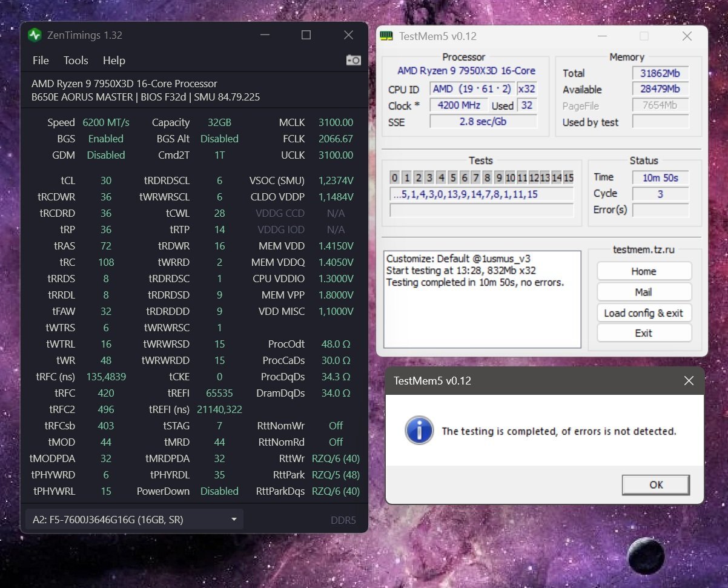This screenshot has height=588, width=728.
Task: Click the ProcOdt value 48.0 Ω
Action: (x=336, y=344)
